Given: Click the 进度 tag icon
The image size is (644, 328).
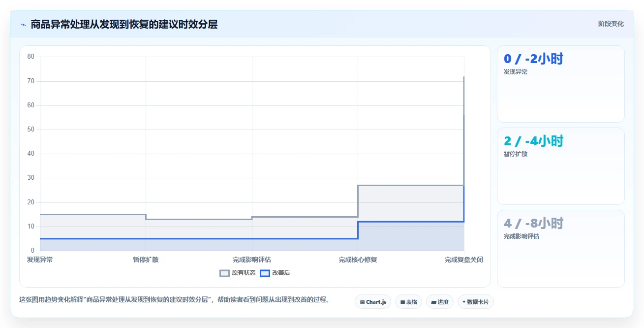Looking at the screenshot, I should pos(433,302).
